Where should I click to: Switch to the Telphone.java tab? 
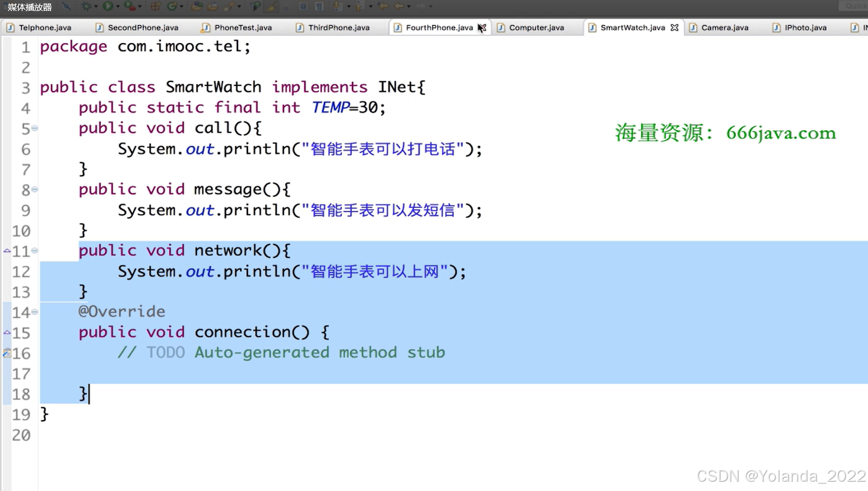pyautogui.click(x=39, y=27)
